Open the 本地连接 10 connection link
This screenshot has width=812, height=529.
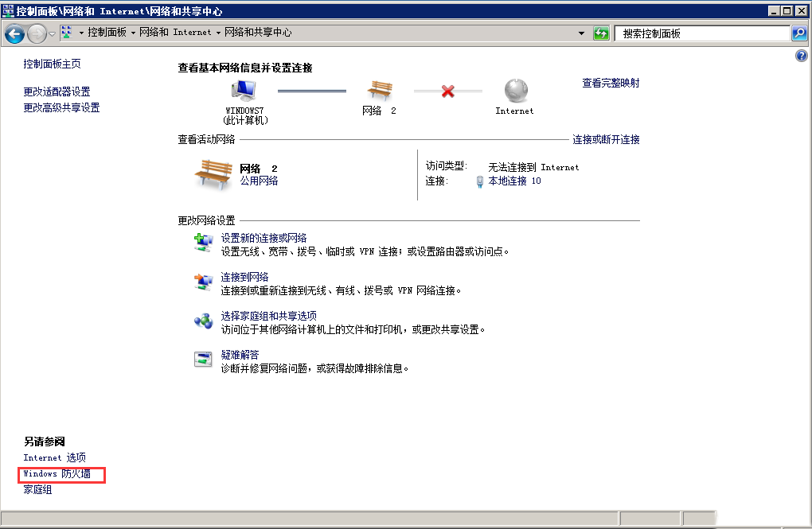pos(514,181)
